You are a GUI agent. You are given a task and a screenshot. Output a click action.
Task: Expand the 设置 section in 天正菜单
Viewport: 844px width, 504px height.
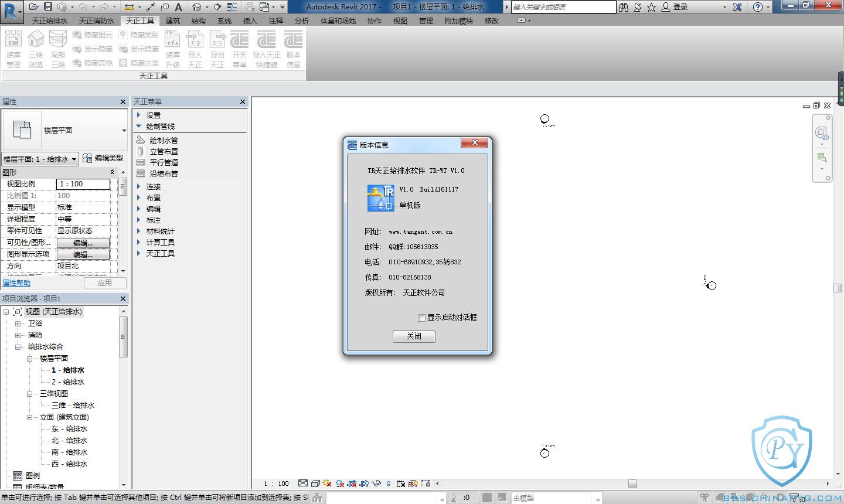click(139, 115)
